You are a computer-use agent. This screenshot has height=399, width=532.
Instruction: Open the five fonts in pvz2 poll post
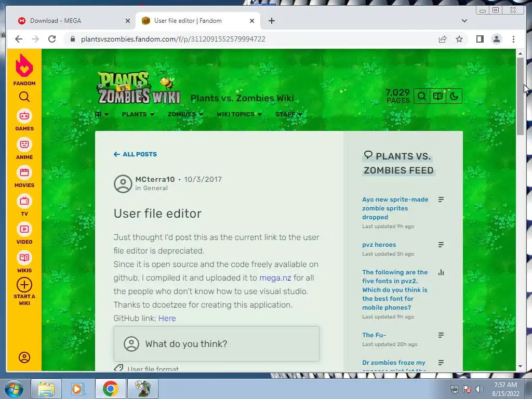[395, 290]
